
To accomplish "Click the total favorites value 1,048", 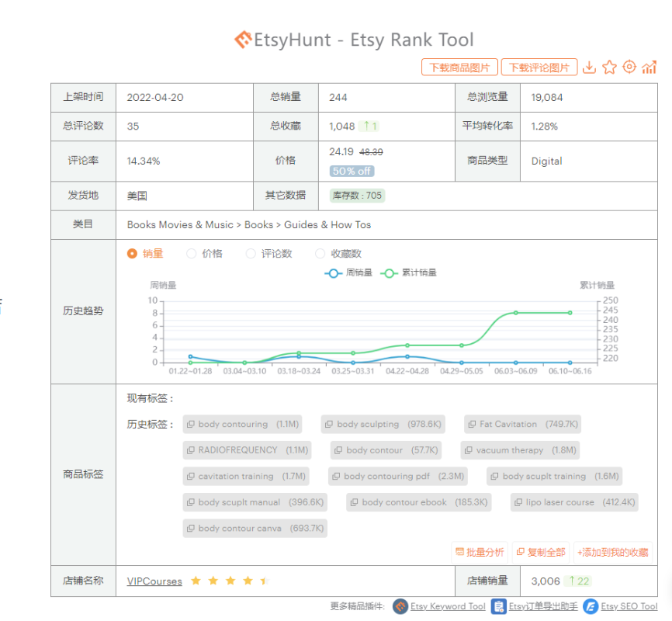I will point(342,126).
